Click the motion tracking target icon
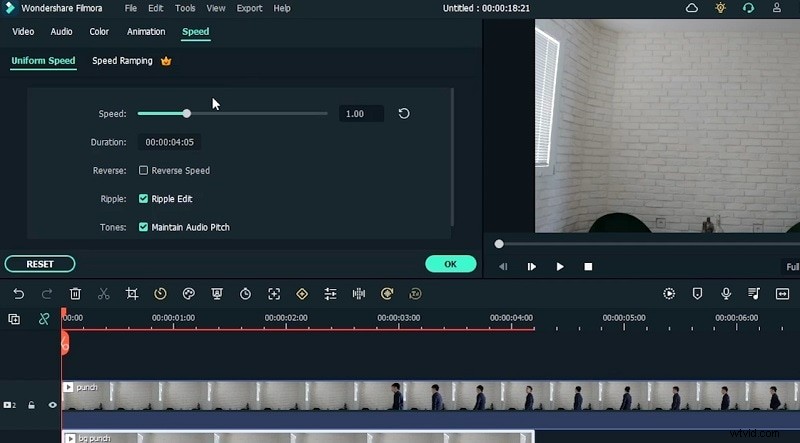Screen dimensions: 800x443 (274, 293)
